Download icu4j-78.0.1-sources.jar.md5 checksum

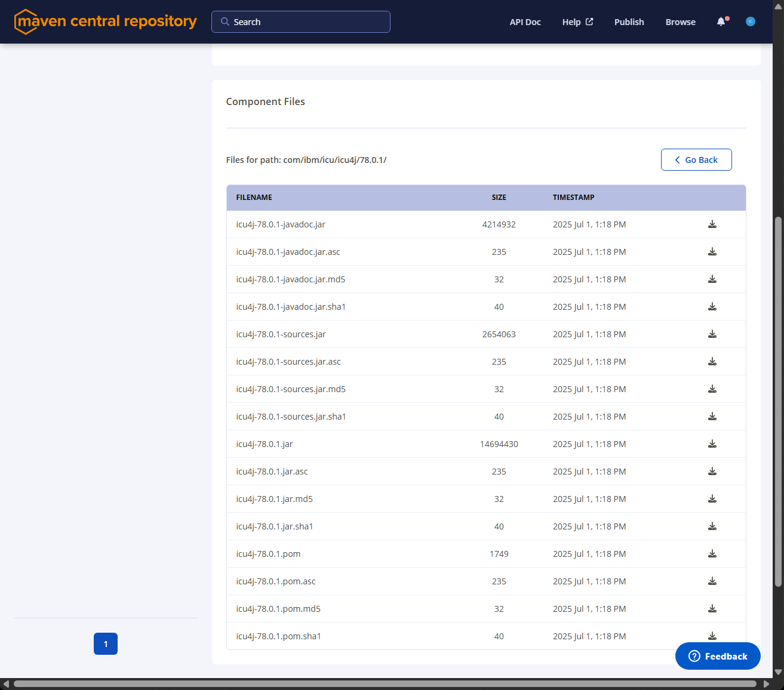click(x=712, y=389)
